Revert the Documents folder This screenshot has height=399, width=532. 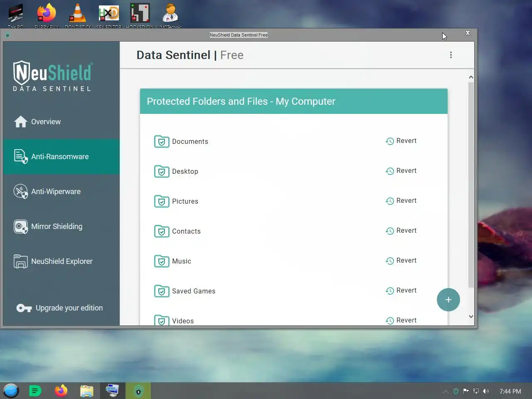click(401, 141)
